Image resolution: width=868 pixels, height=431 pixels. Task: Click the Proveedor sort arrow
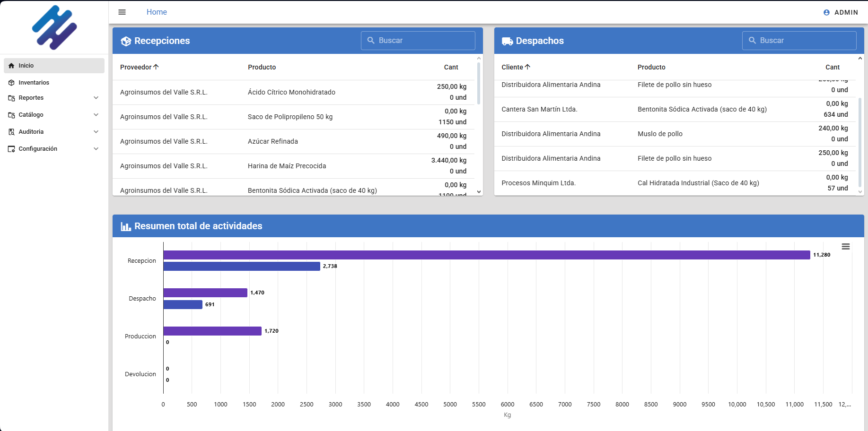coord(156,67)
